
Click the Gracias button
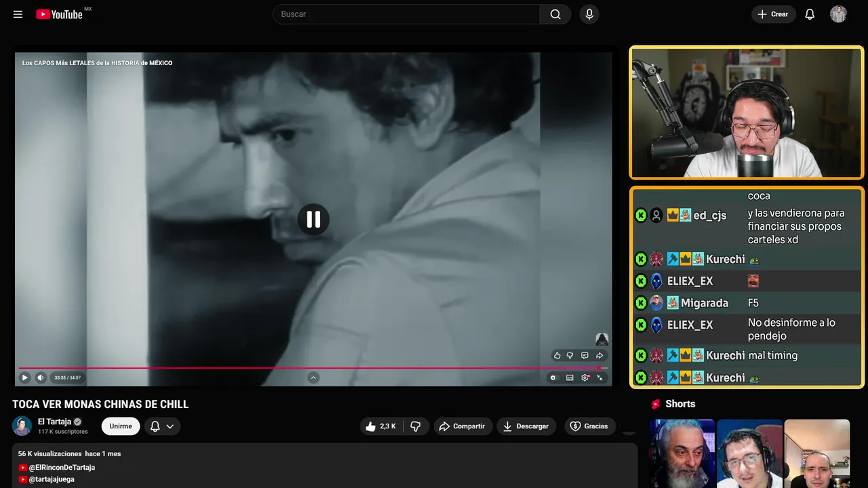589,426
